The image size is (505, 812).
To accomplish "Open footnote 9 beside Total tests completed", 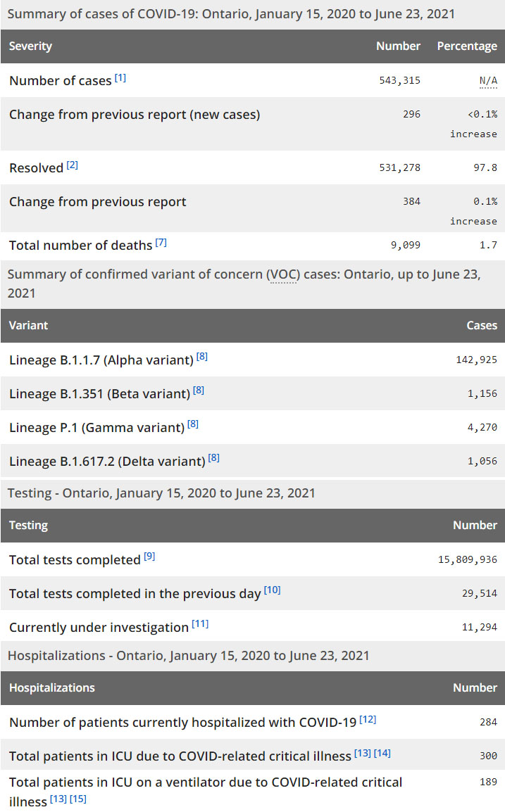I will pyautogui.click(x=149, y=557).
